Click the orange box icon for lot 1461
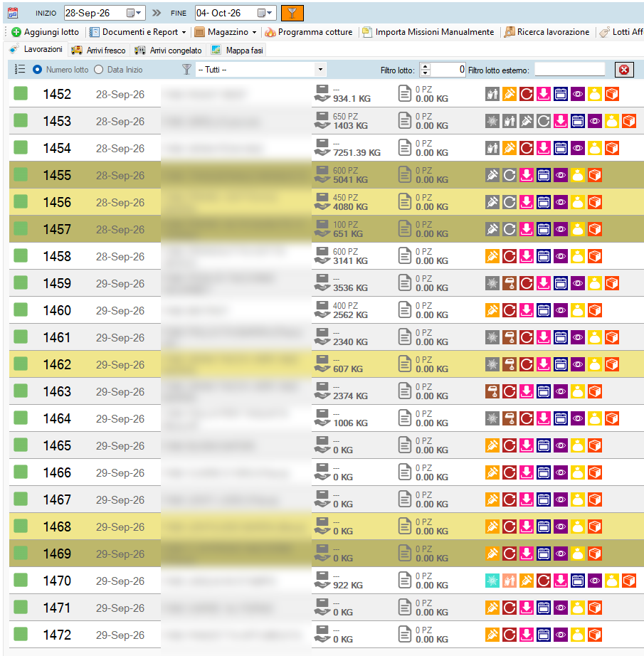 click(612, 337)
